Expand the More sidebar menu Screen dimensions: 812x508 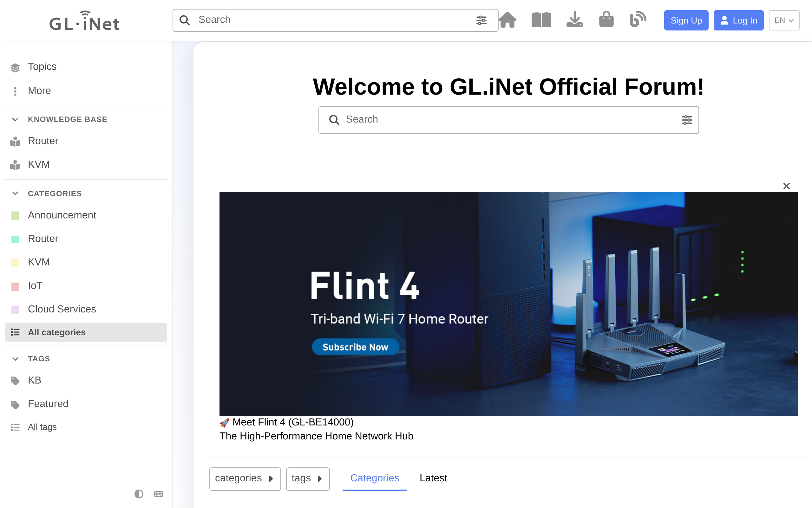click(x=86, y=91)
